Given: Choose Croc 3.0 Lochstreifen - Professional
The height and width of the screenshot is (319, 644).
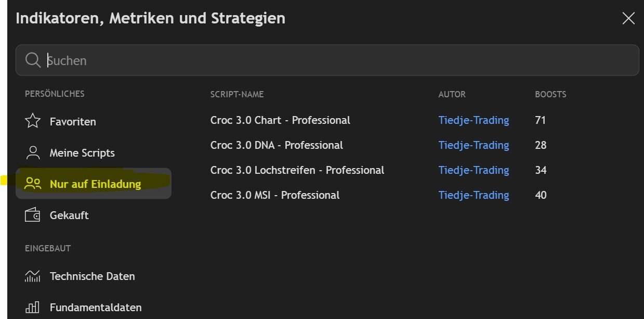Looking at the screenshot, I should point(297,170).
